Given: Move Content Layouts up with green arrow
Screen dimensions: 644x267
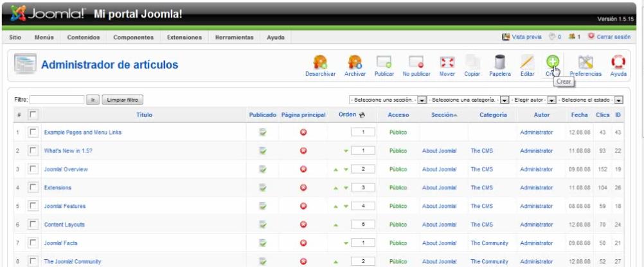Looking at the screenshot, I should coord(335,225).
